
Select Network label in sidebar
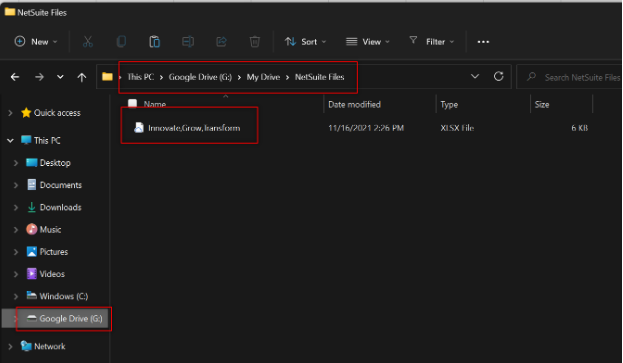coord(50,346)
